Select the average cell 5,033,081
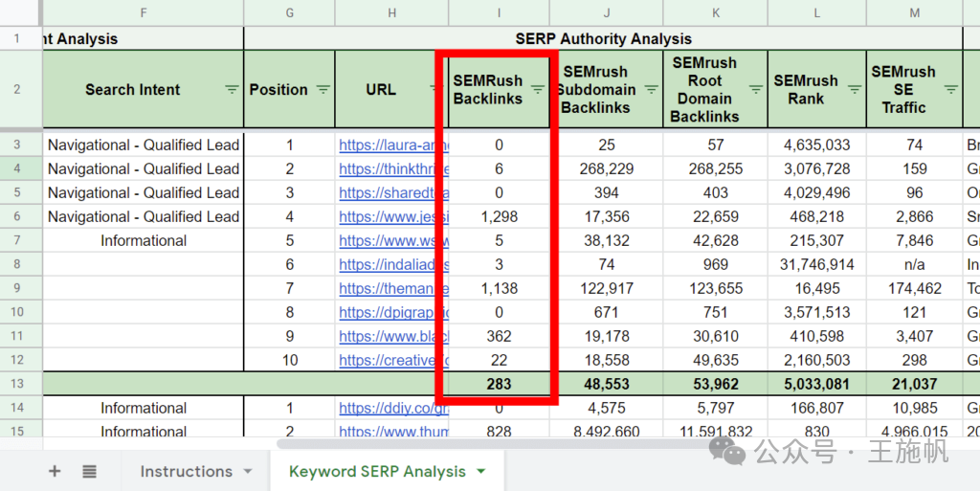 coord(817,384)
